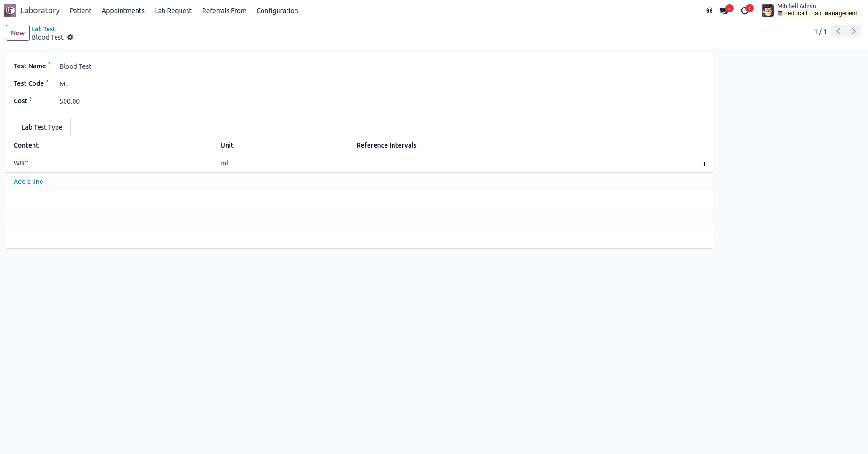Open the activities clock icon
This screenshot has width=868, height=454.
pyautogui.click(x=745, y=10)
